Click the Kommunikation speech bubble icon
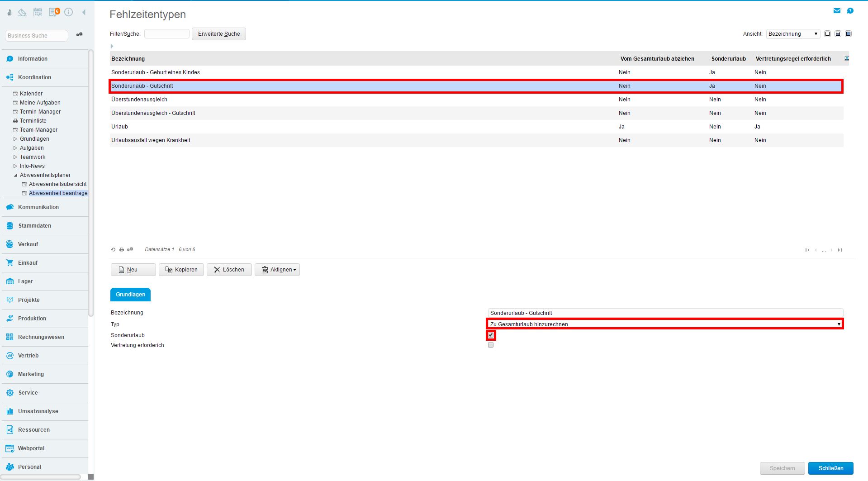The height and width of the screenshot is (481, 868). point(10,207)
